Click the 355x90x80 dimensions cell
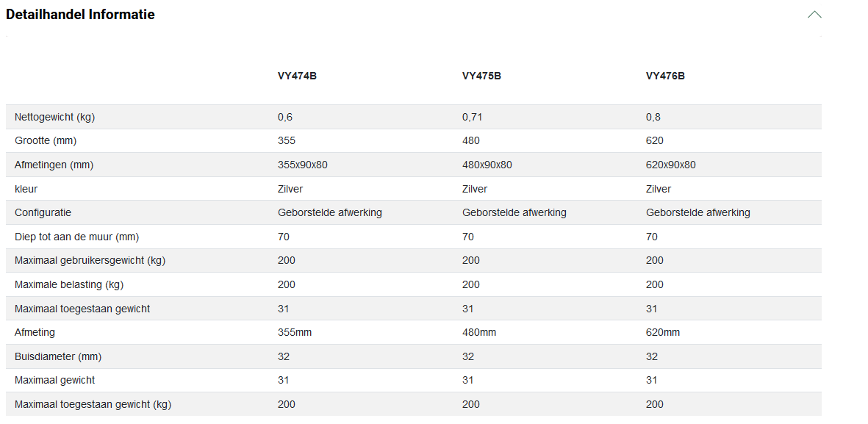The image size is (868, 424). [x=302, y=165]
